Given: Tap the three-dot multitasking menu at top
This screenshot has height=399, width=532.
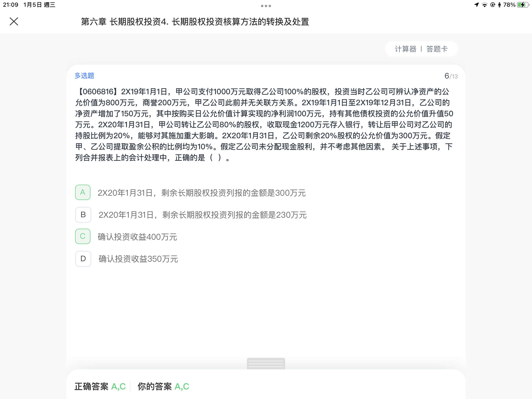Looking at the screenshot, I should tap(266, 6).
